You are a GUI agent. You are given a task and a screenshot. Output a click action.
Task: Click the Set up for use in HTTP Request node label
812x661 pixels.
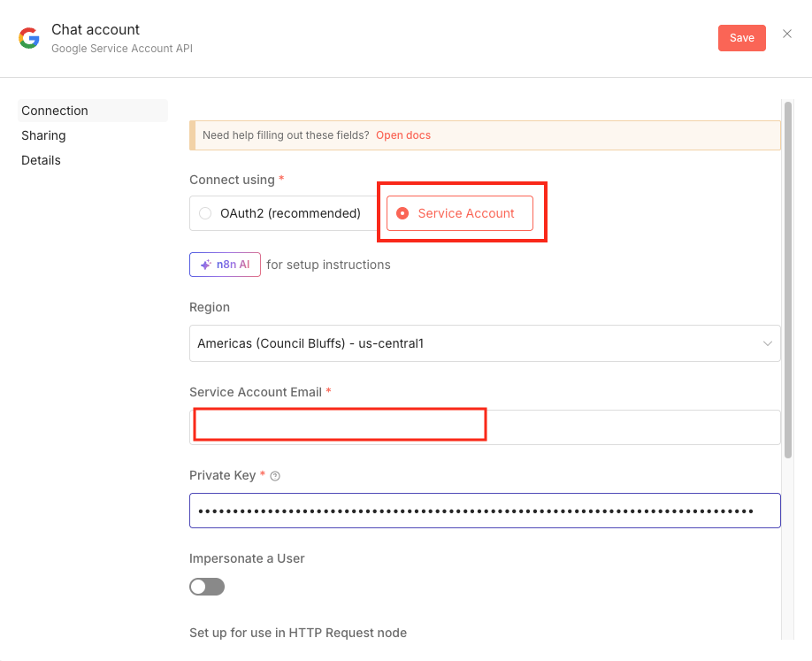pyautogui.click(x=297, y=633)
